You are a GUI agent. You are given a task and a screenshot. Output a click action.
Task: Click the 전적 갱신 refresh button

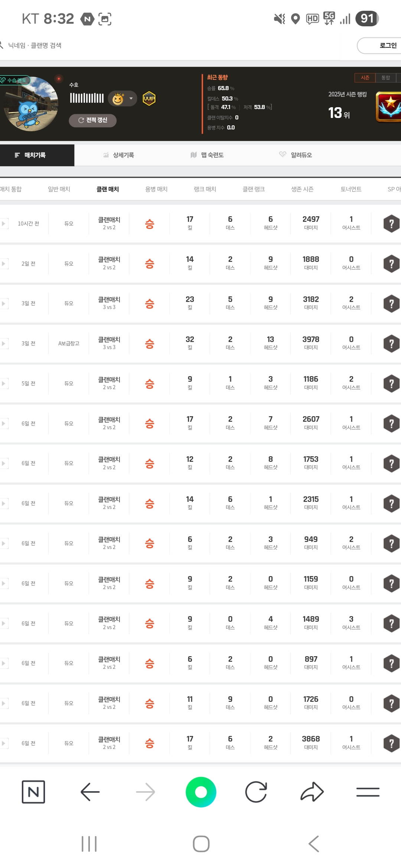click(x=93, y=120)
